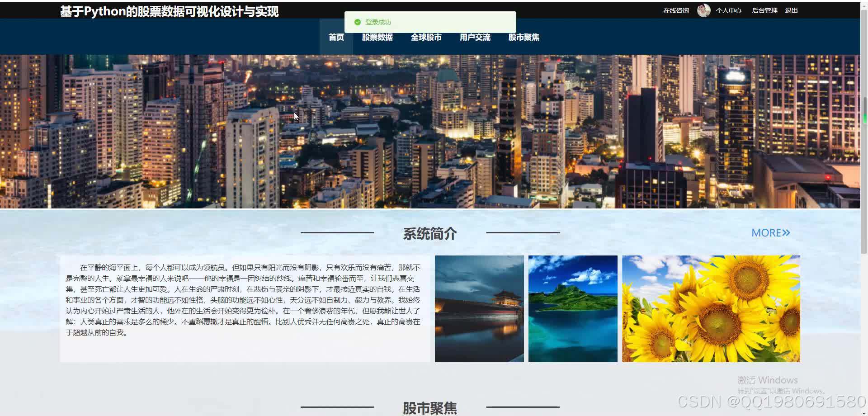Click the temple night scene thumbnail

(x=479, y=308)
